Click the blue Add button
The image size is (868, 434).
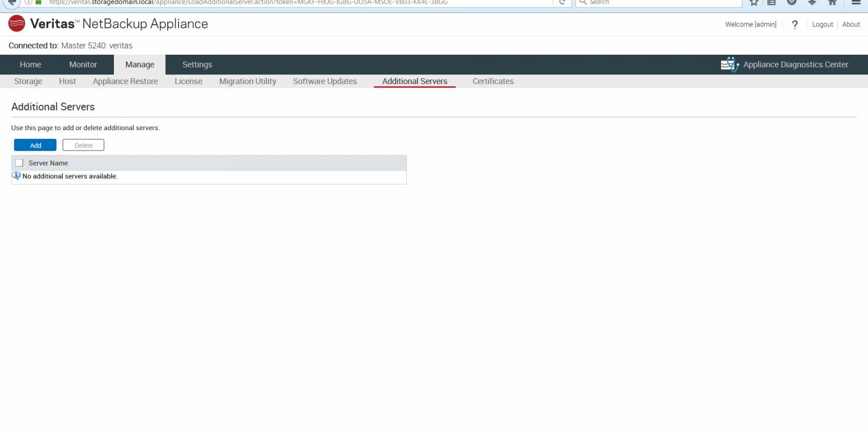(x=35, y=145)
